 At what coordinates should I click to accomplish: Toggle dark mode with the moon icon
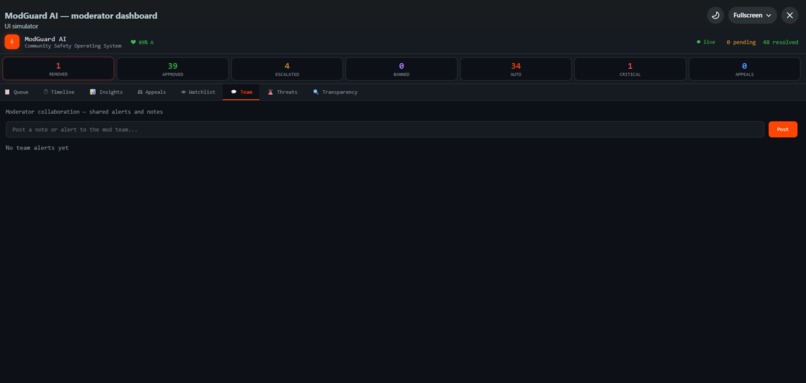(715, 15)
